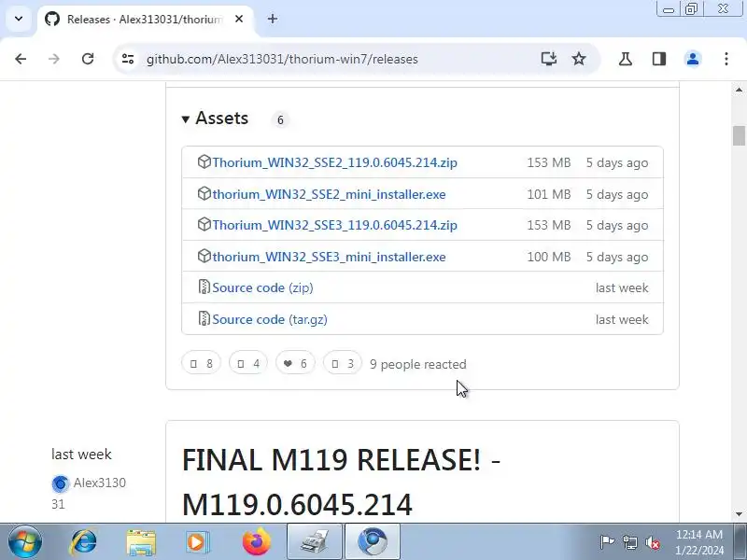Screen dimensions: 747x560
Task: Open the clock showing 12:14 AM
Action: [x=699, y=542]
